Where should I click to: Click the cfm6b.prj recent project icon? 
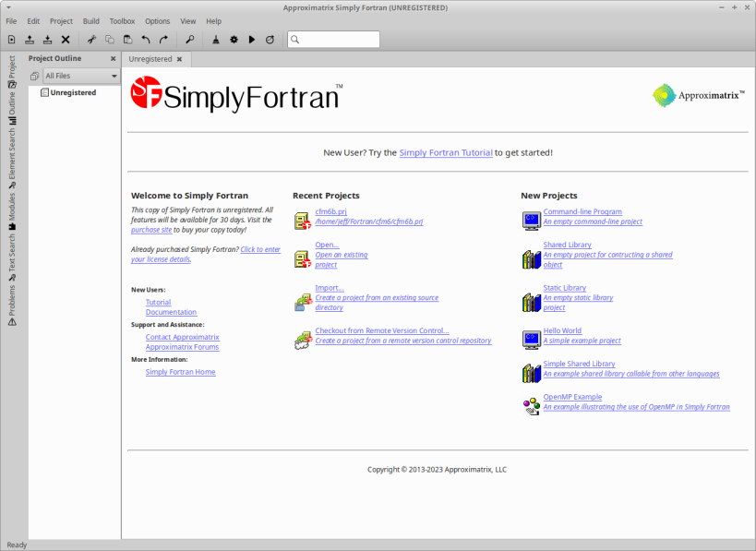pos(303,221)
